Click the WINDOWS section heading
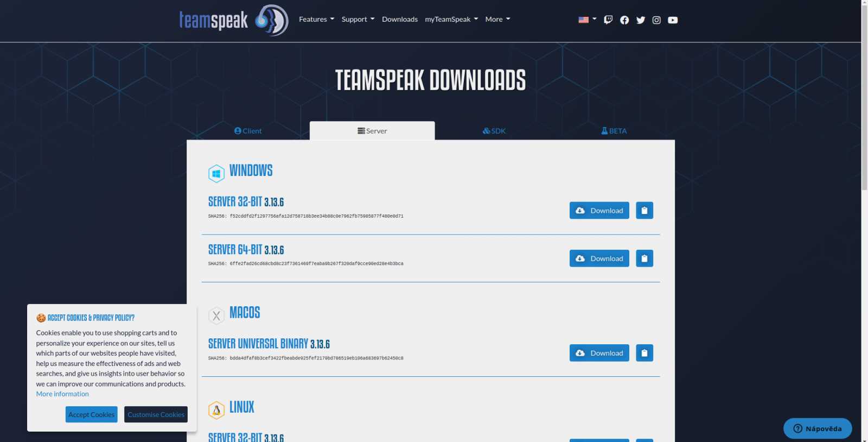This screenshot has width=868, height=442. [251, 171]
